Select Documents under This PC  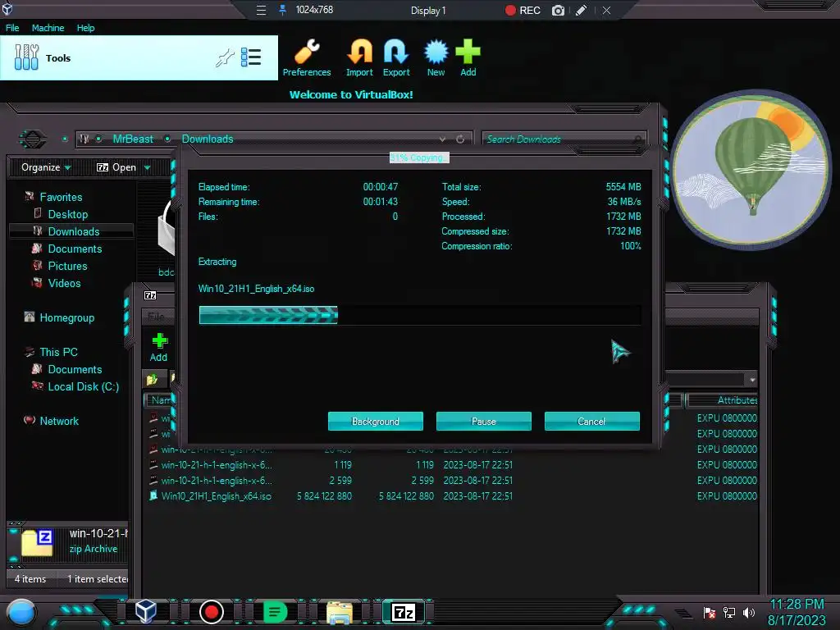pos(75,369)
